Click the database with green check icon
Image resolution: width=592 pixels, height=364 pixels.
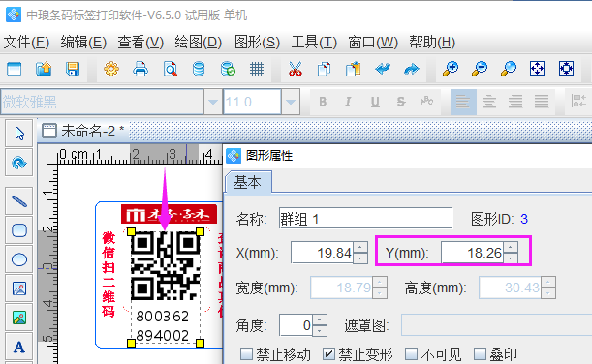click(228, 69)
